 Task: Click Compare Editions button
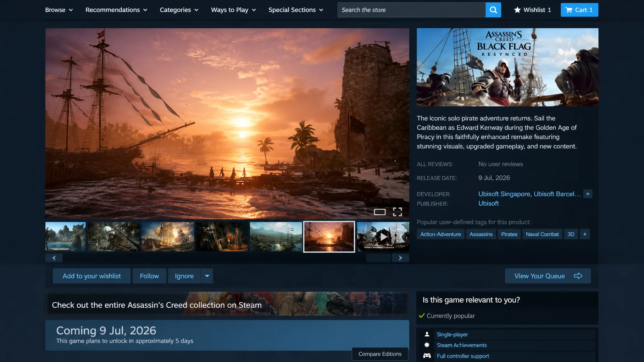tap(380, 354)
